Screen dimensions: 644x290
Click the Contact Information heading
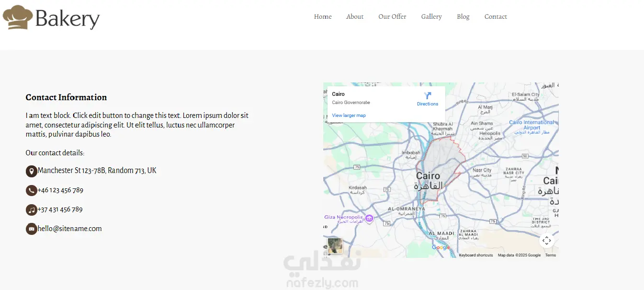pyautogui.click(x=66, y=97)
